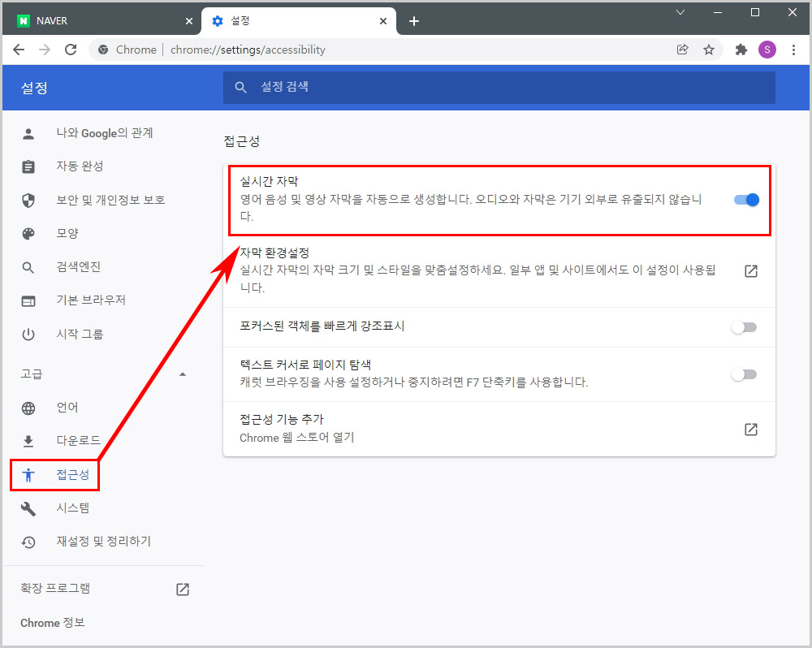Viewport: 812px width, 648px height.
Task: Open the 모양 (Appearance) palette icon
Action: pos(28,233)
